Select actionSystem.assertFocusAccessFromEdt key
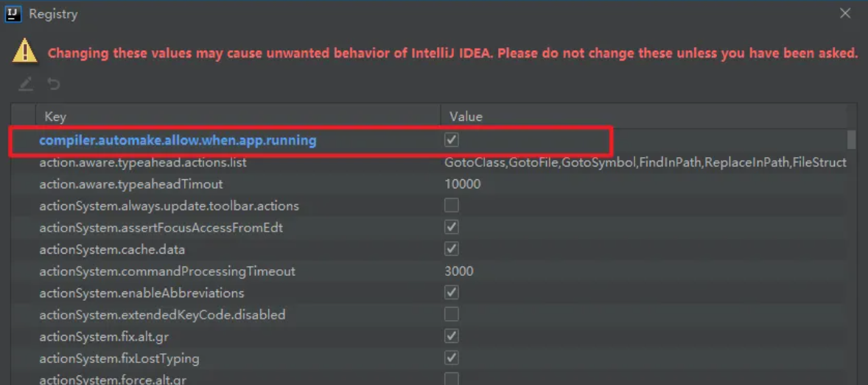The image size is (868, 385). pyautogui.click(x=161, y=228)
